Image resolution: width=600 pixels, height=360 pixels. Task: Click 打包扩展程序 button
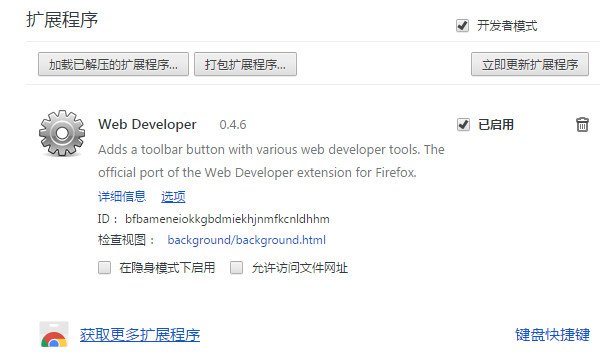tap(245, 64)
